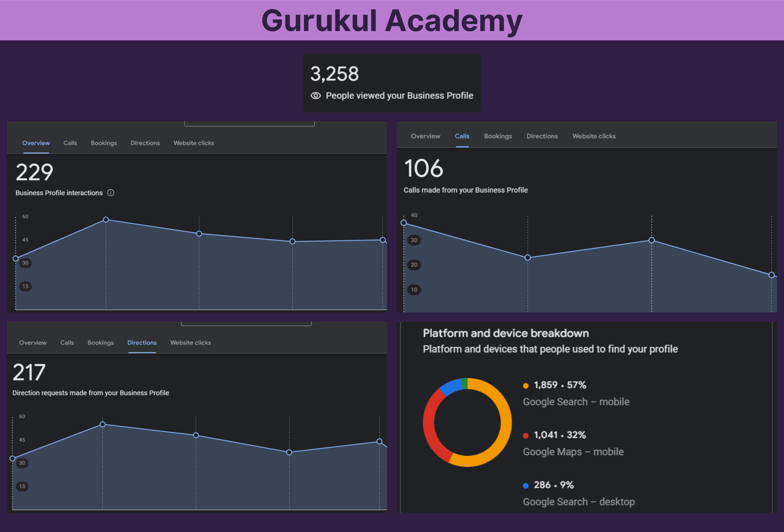This screenshot has width=784, height=532.
Task: Click the green segment of the donut chart
Action: tap(465, 383)
